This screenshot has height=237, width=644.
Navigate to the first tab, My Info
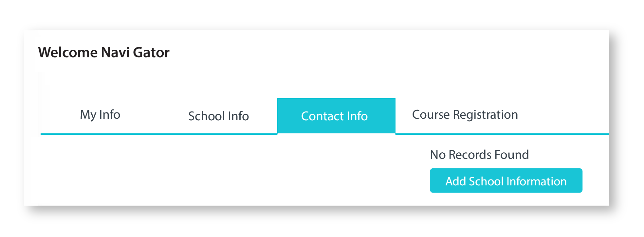[x=100, y=115]
